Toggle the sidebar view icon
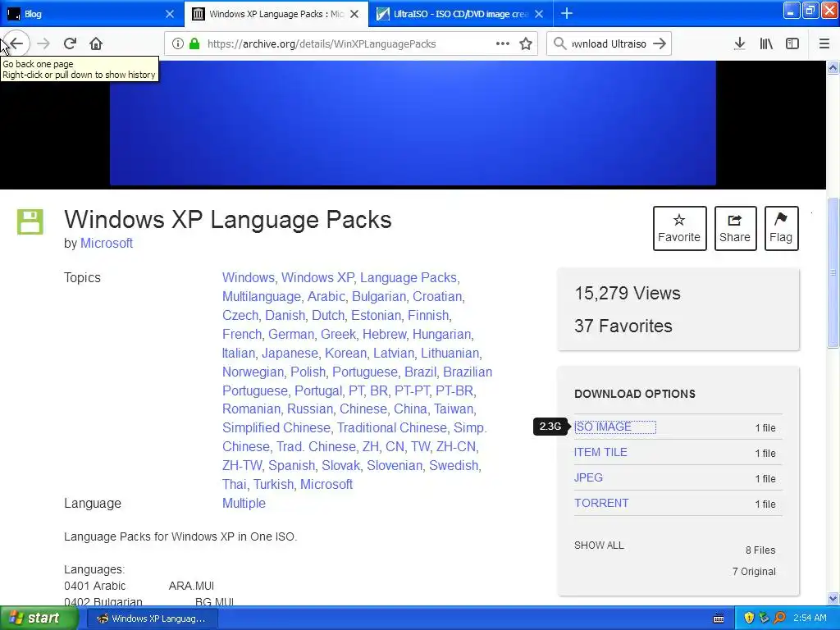 coord(792,43)
